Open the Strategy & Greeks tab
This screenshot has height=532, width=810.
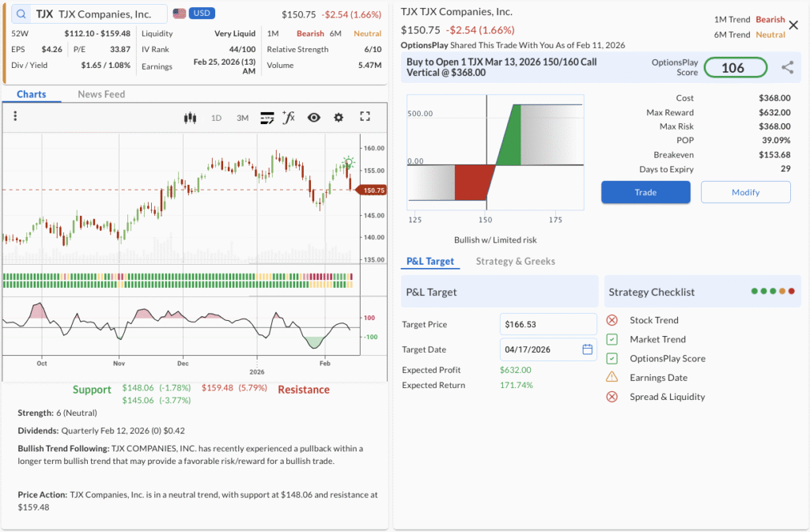click(515, 262)
